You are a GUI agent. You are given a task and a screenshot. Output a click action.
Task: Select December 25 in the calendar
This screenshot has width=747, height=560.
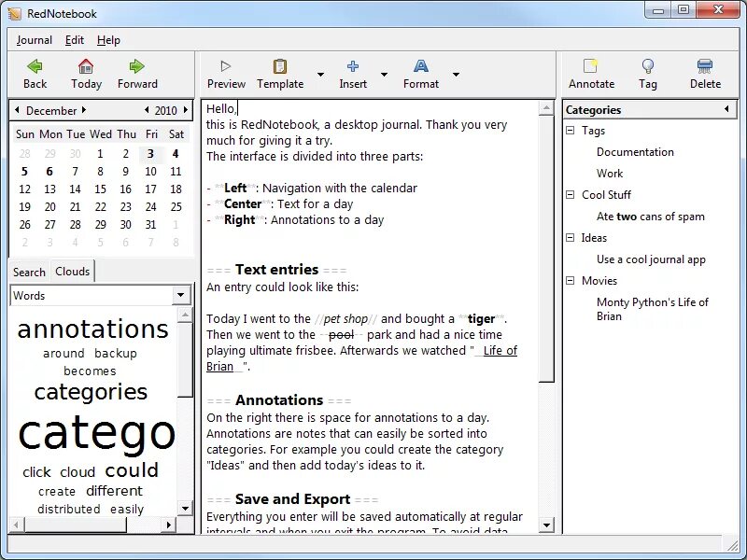(x=176, y=206)
